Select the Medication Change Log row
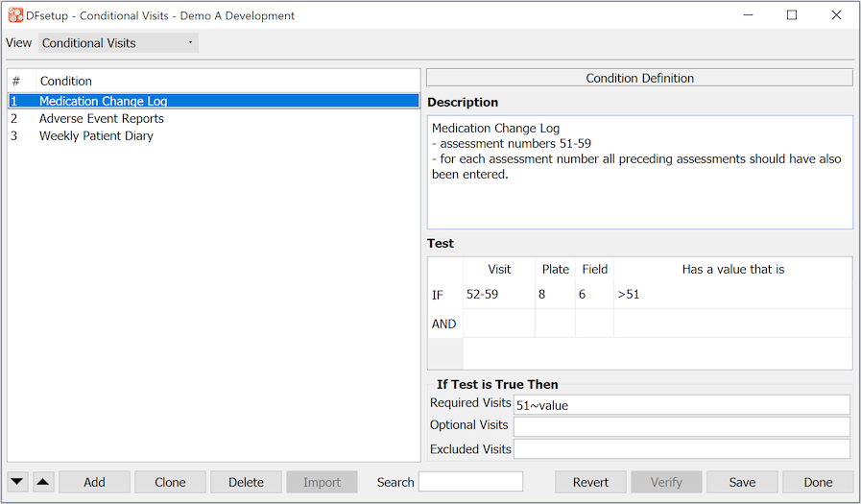 (104, 101)
